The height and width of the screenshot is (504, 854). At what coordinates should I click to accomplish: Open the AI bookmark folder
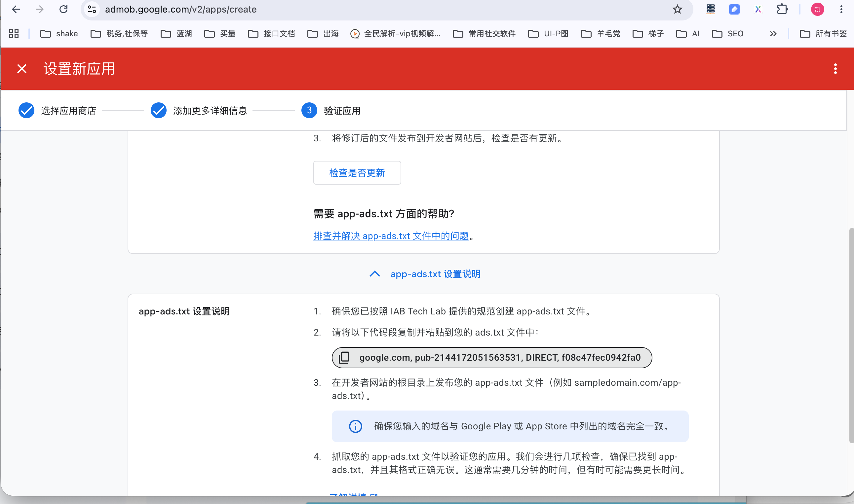pos(688,34)
